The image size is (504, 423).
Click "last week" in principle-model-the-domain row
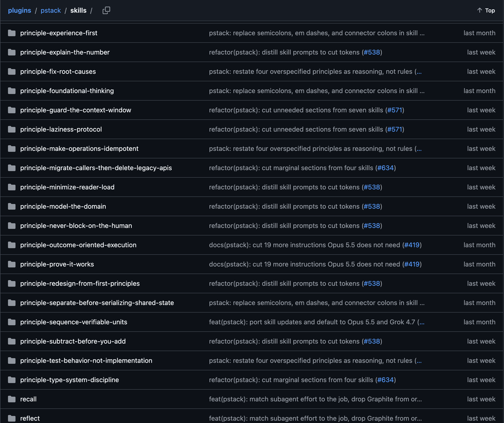click(x=481, y=206)
